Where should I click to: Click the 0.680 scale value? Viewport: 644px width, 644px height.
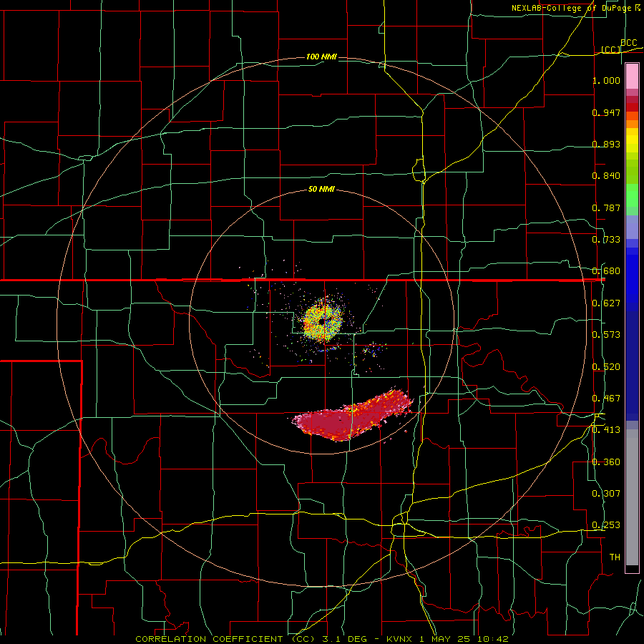click(606, 271)
